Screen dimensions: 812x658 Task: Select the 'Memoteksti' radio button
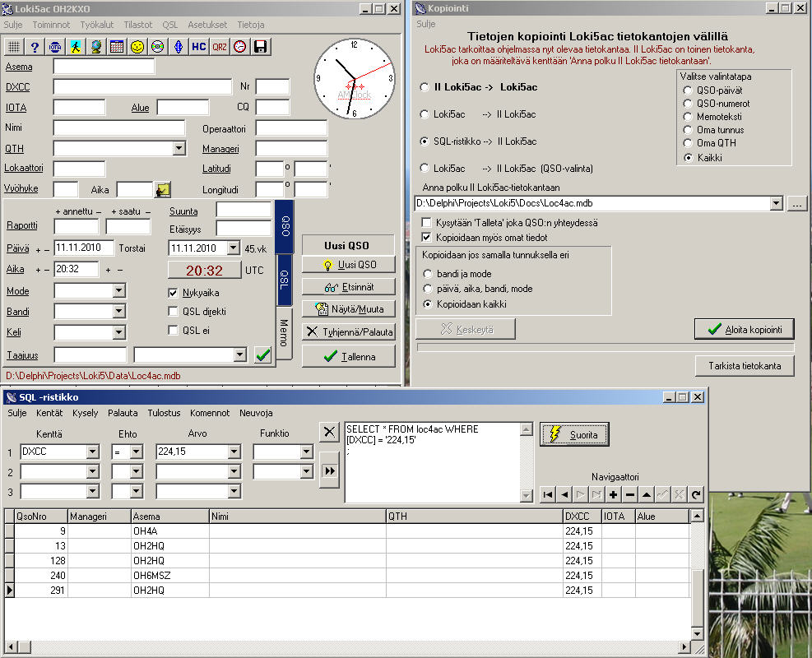coord(688,117)
